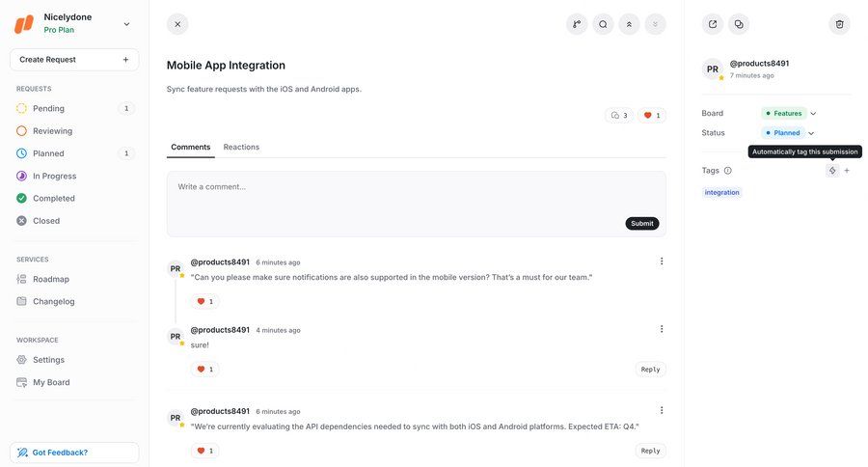Open the Status dropdown showing Planned

[x=789, y=133]
